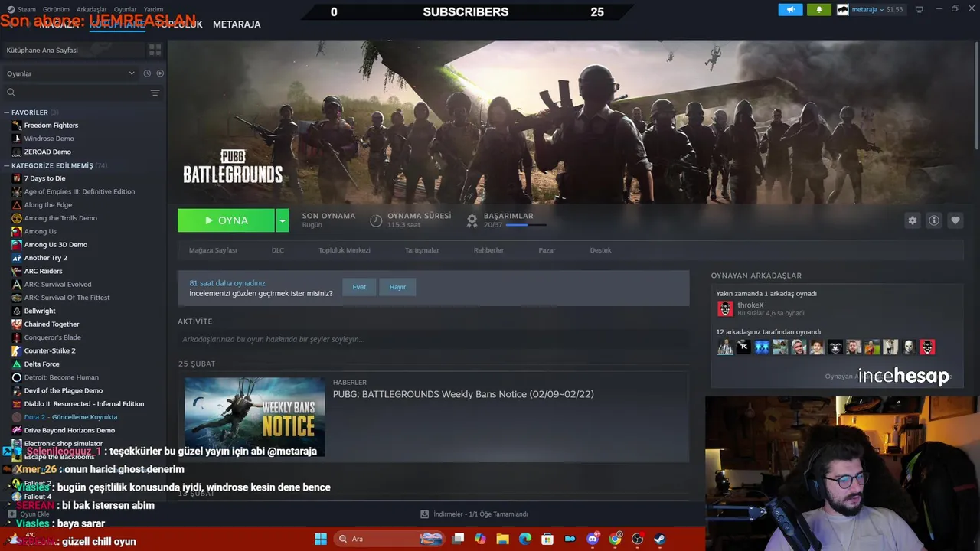The width and height of the screenshot is (980, 551).
Task: Switch to the METARAJA profile tab
Action: coord(237,24)
